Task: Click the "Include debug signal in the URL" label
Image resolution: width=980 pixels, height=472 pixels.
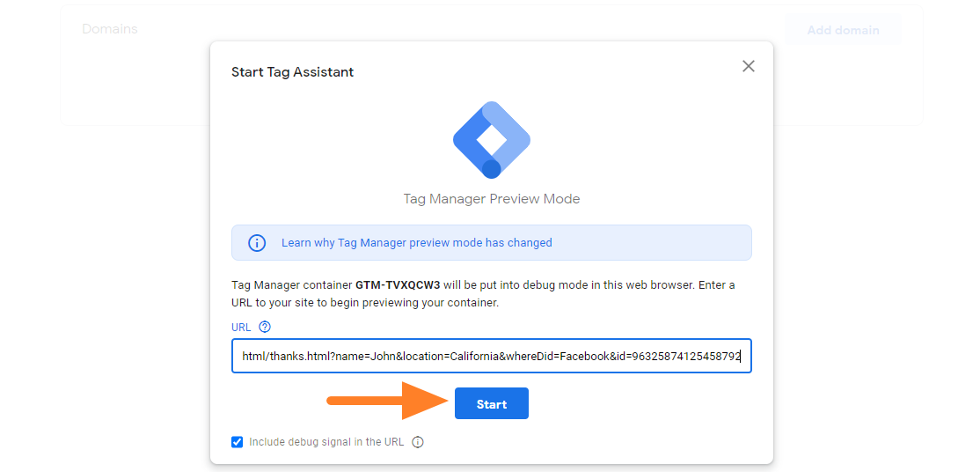Action: click(x=325, y=442)
